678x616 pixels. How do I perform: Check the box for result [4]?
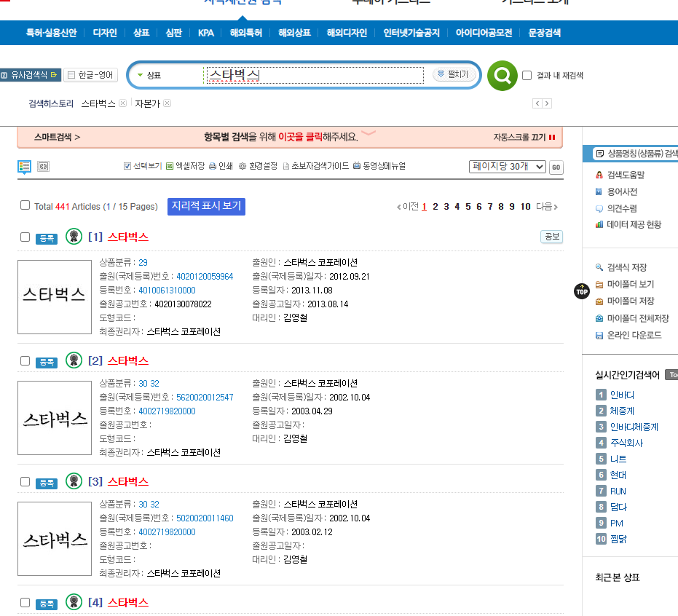click(x=25, y=603)
